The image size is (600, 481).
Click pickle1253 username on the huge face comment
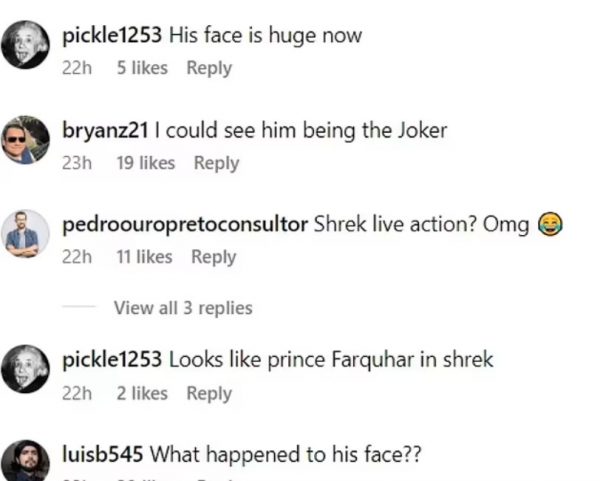pyautogui.click(x=111, y=36)
